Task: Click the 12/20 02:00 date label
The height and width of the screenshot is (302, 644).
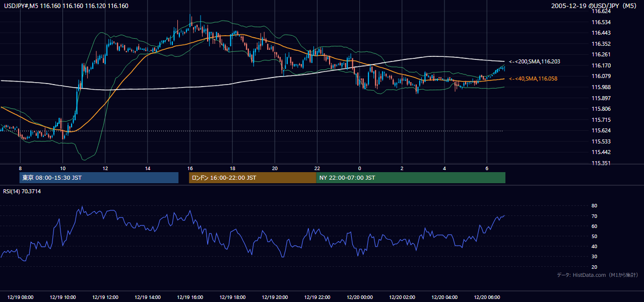Action: tap(402, 297)
